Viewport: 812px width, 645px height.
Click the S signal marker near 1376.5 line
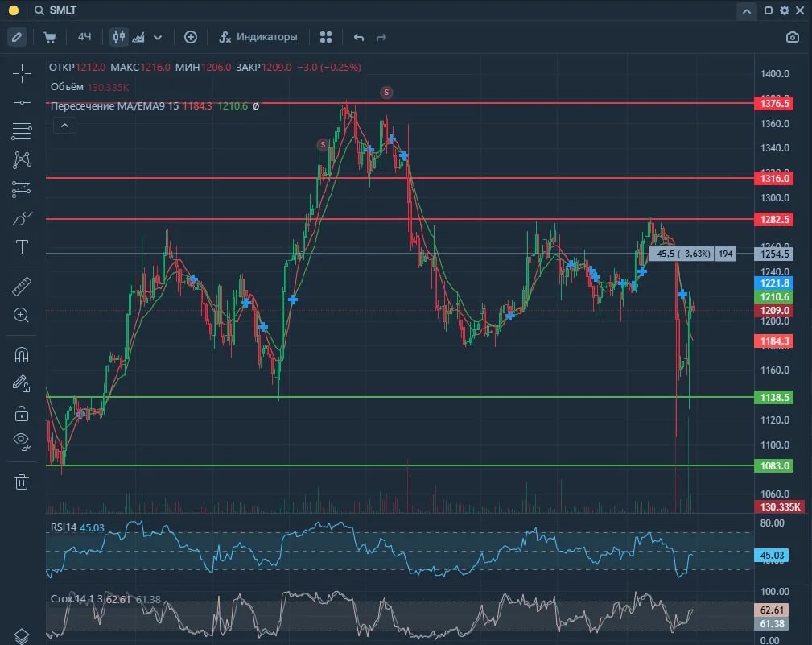pos(386,93)
